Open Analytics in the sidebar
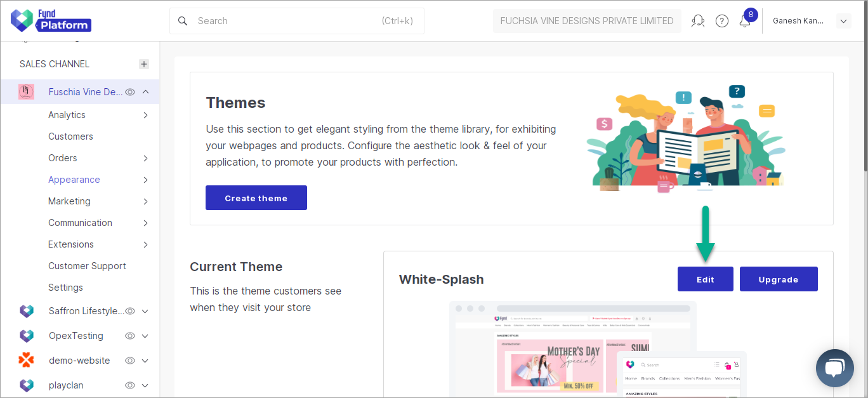The width and height of the screenshot is (868, 398). coord(67,115)
